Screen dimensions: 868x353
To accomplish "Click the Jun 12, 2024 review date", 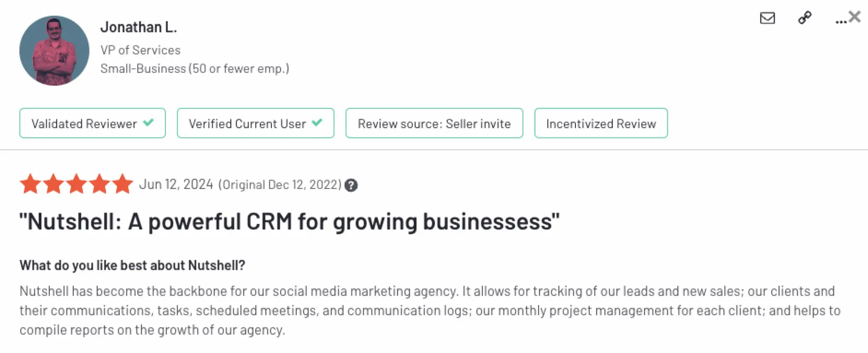I will point(176,184).
